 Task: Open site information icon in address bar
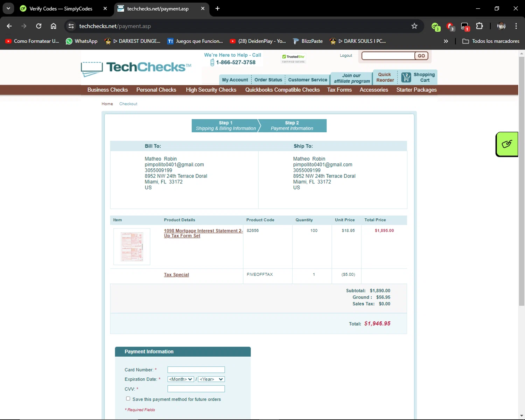pos(71,26)
